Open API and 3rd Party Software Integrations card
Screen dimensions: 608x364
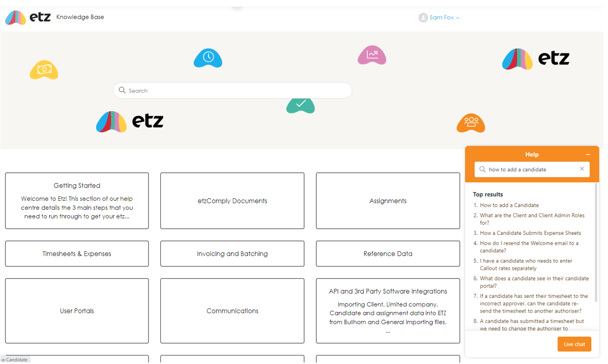coord(388,311)
